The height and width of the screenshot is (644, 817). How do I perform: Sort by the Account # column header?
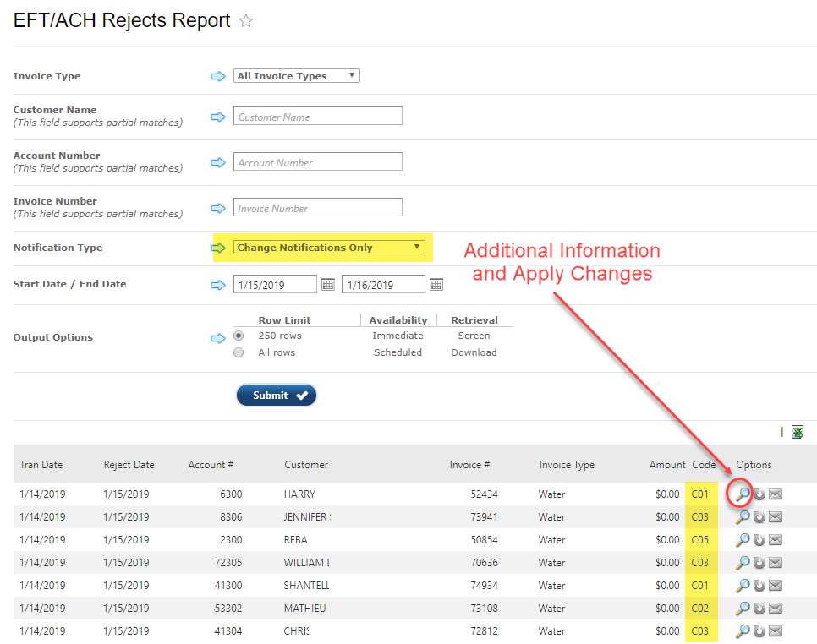(x=211, y=464)
